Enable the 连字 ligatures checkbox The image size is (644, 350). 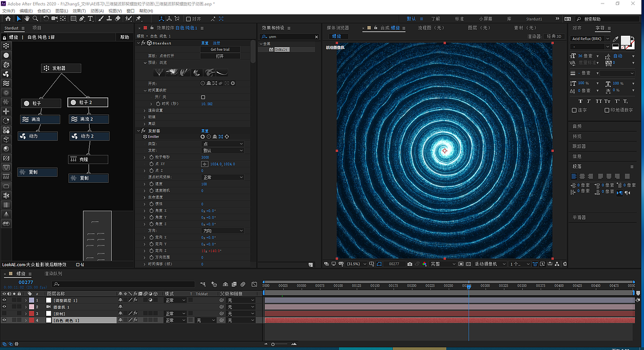pyautogui.click(x=575, y=110)
